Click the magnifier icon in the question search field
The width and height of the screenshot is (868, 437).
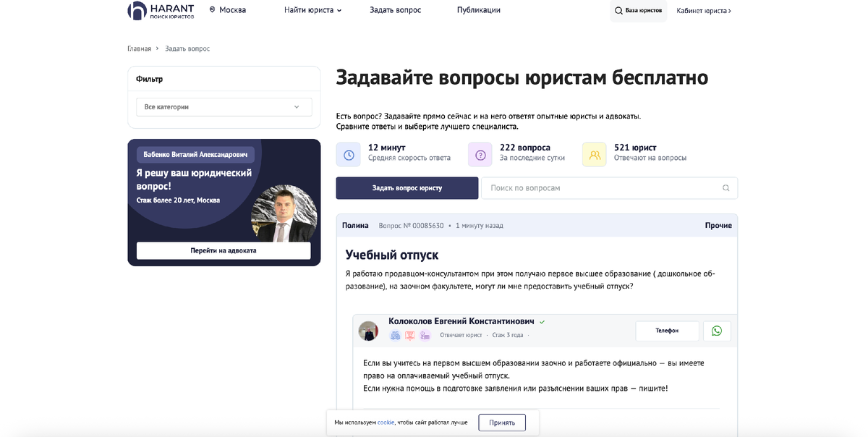(x=726, y=187)
